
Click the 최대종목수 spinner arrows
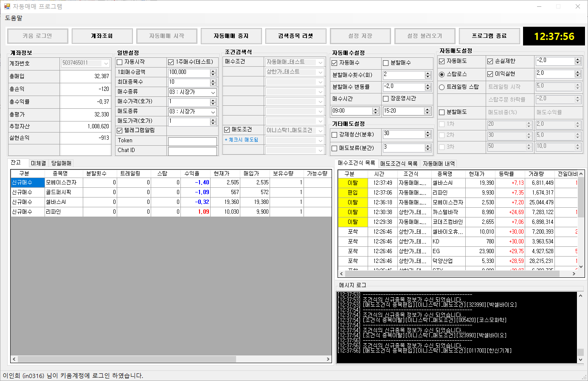pyautogui.click(x=213, y=82)
